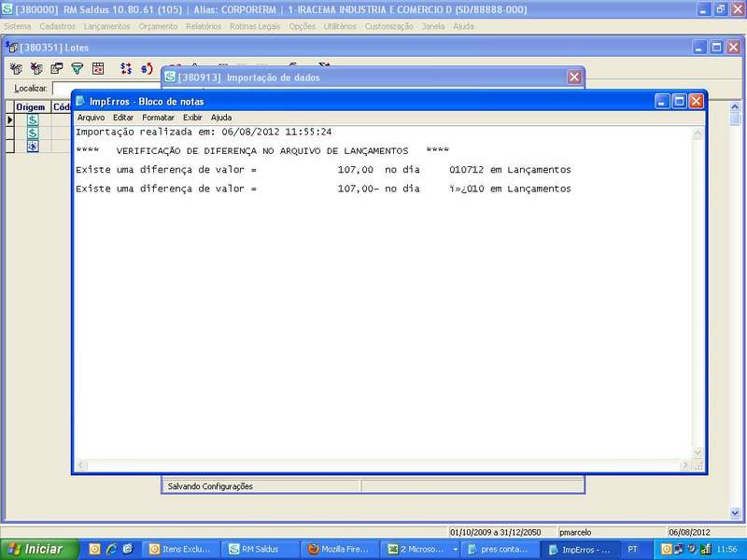The image size is (747, 560).
Task: Click the text line 'Importação realizada em: 06/08/2012 11:55:24'
Action: [x=204, y=132]
